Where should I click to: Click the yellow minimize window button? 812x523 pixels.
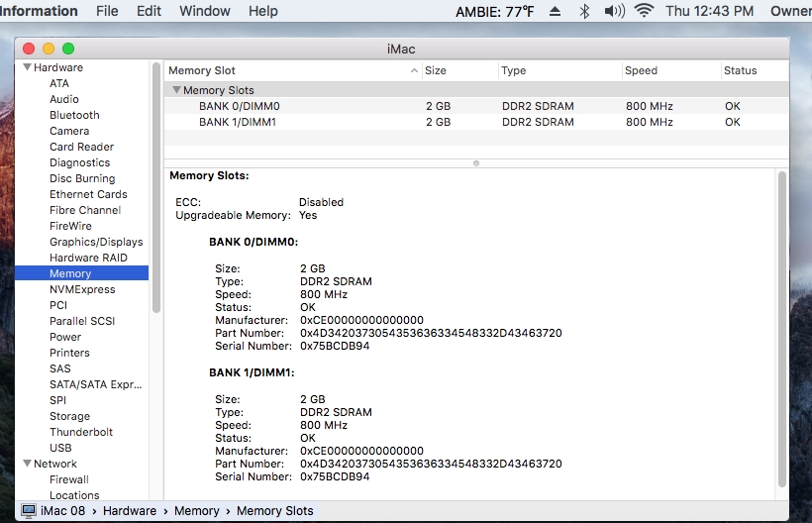49,49
